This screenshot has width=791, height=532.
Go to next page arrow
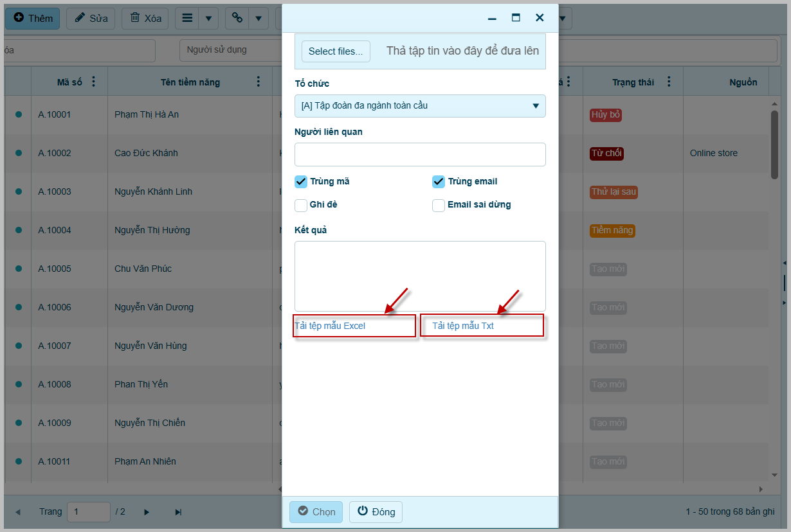147,512
